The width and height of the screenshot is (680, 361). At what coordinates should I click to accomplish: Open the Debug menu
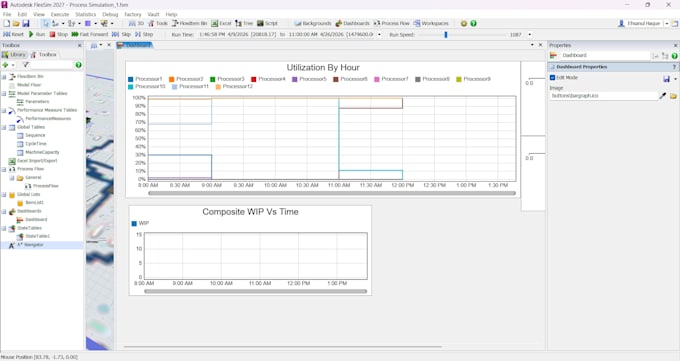(110, 14)
